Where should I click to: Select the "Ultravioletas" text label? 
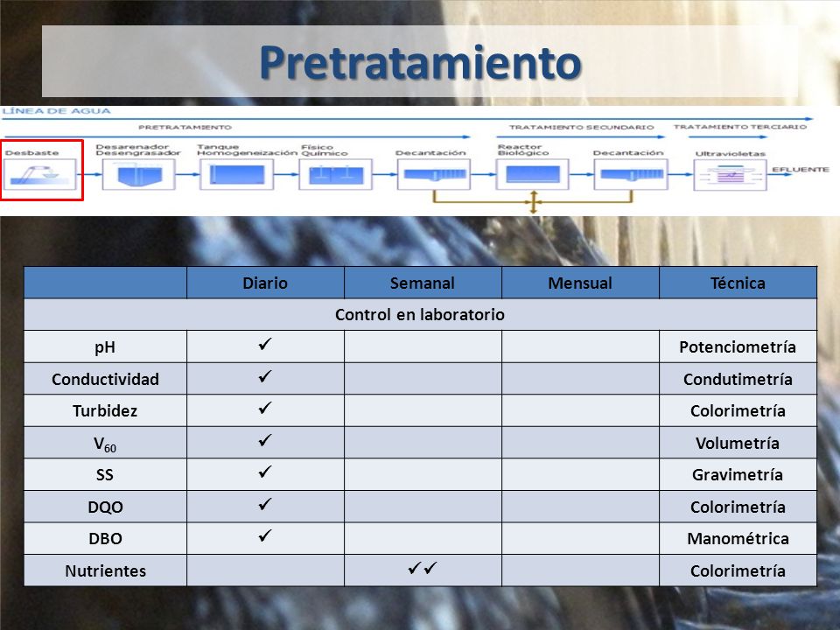(730, 154)
